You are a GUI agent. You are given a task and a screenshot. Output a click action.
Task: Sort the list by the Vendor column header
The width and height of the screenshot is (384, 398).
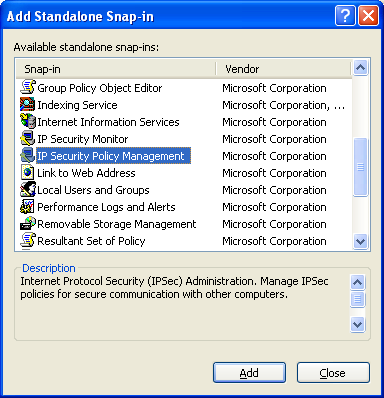point(284,69)
